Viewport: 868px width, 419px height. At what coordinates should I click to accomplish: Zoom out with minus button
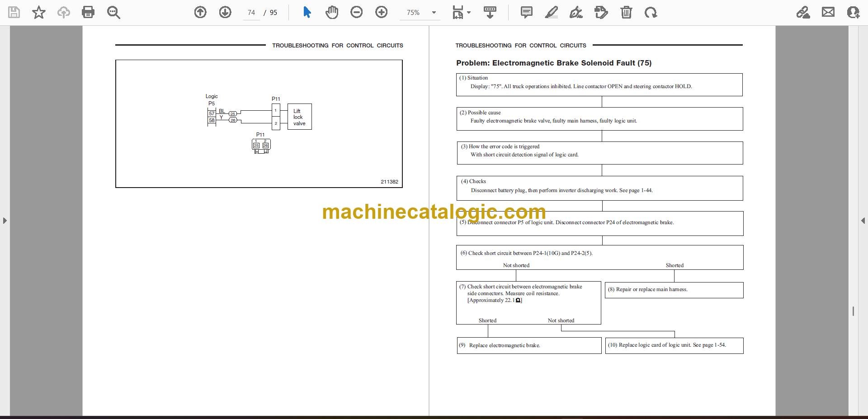point(357,12)
